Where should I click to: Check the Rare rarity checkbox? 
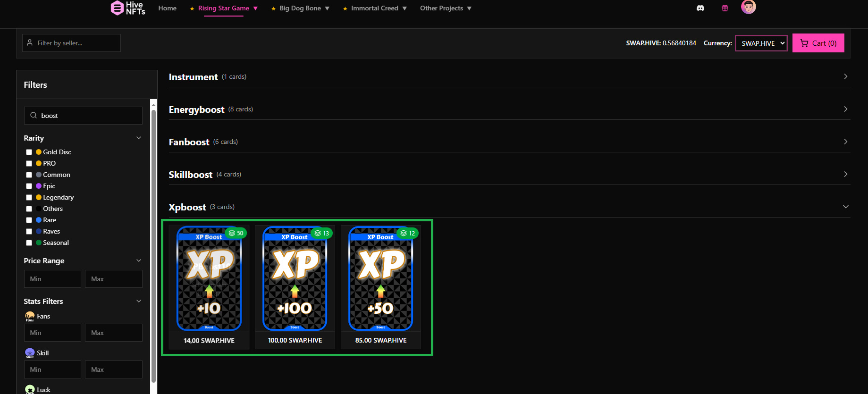29,220
